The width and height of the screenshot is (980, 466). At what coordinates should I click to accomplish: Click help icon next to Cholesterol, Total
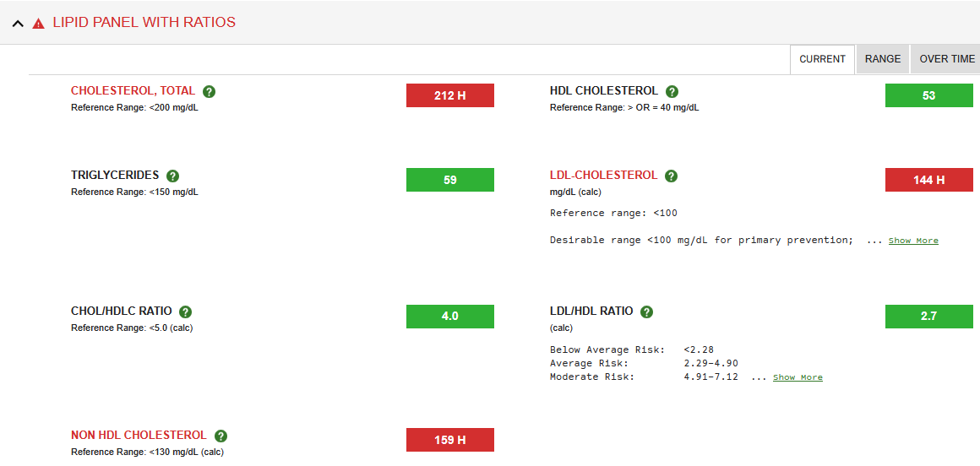pos(210,91)
